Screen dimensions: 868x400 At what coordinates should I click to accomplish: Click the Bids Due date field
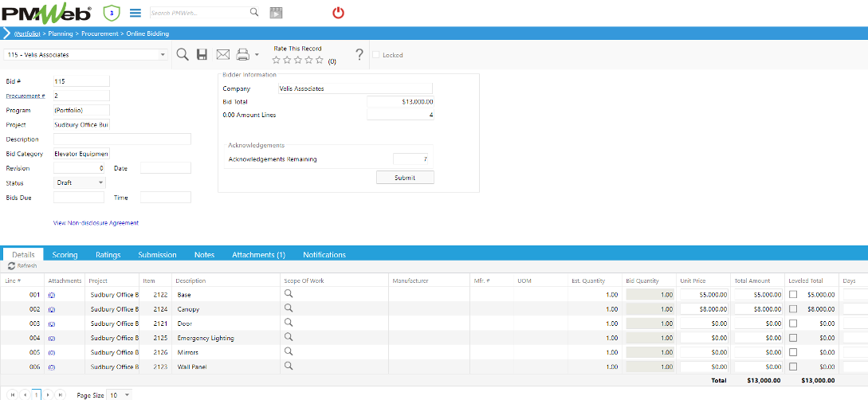click(x=79, y=198)
